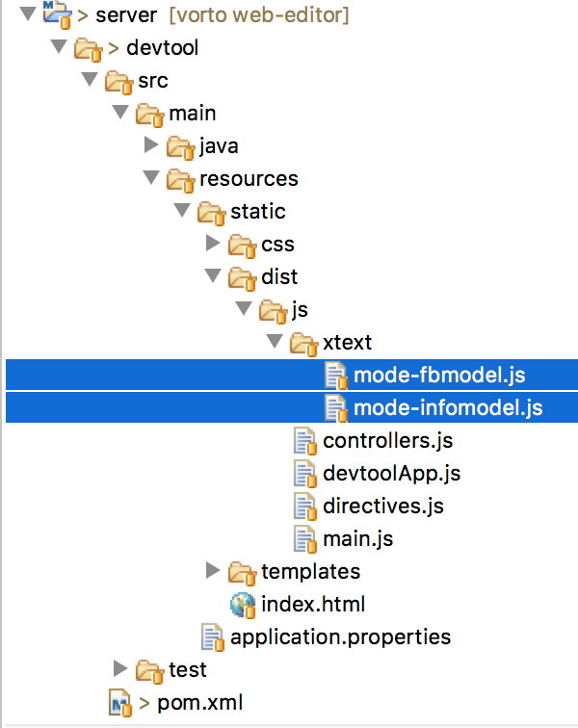578x728 pixels.
Task: Click the xtext folder icon
Action: pyautogui.click(x=303, y=344)
